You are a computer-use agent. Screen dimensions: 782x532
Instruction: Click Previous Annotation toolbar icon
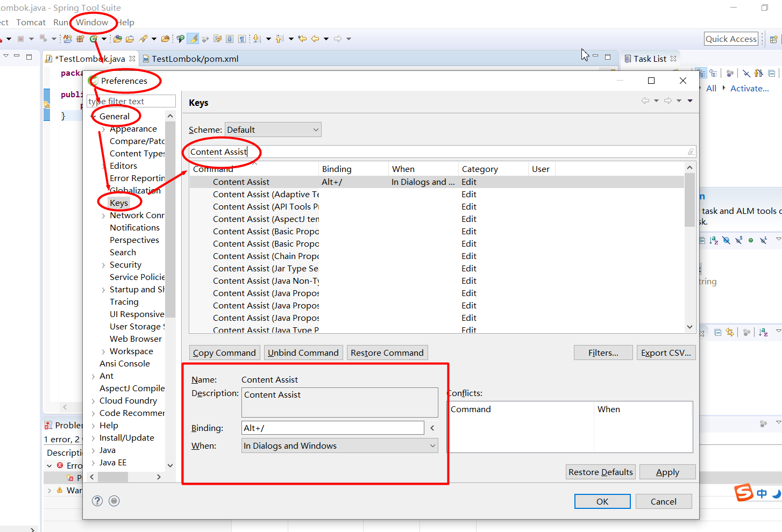279,39
